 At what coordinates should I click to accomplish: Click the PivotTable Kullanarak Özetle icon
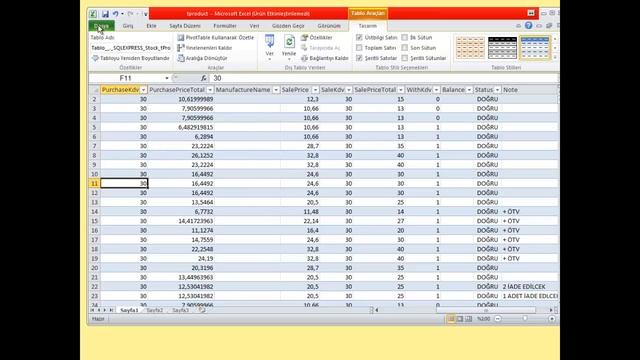pos(181,38)
